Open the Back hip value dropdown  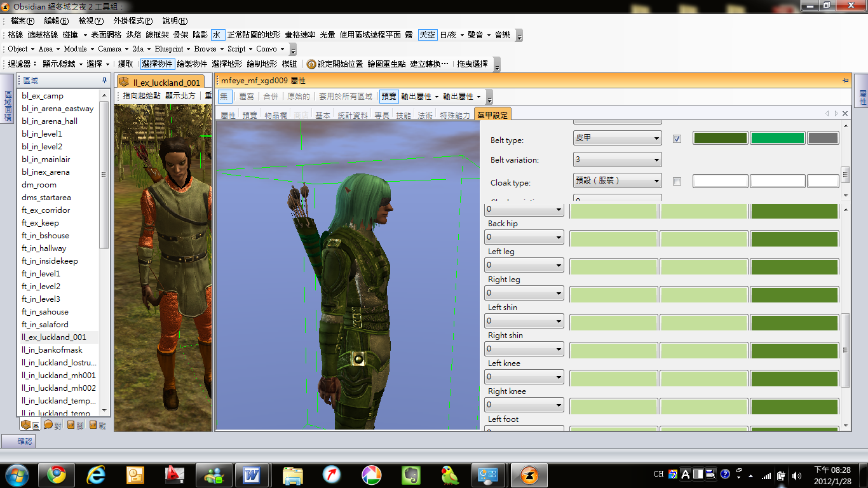coord(524,237)
